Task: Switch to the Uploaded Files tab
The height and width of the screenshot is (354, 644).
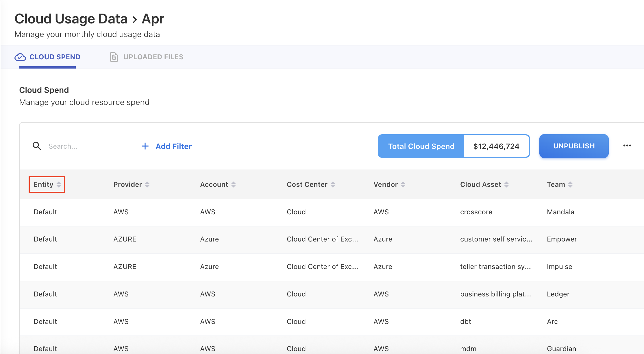Action: point(153,57)
